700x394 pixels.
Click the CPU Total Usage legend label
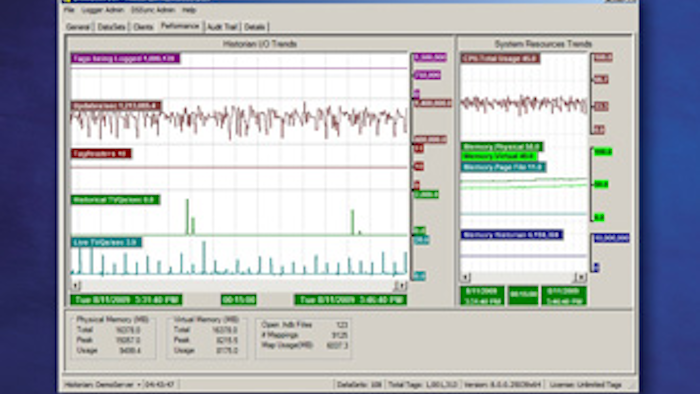(x=500, y=58)
